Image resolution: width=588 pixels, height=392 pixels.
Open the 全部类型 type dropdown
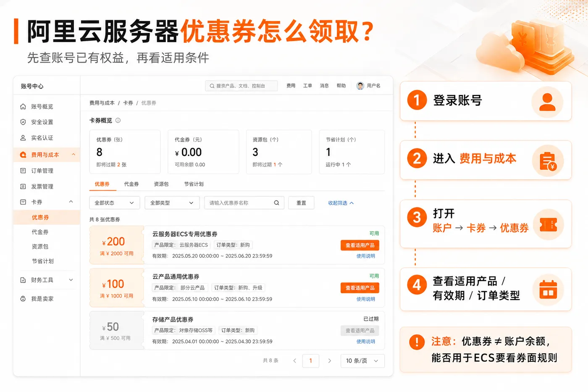coord(172,203)
